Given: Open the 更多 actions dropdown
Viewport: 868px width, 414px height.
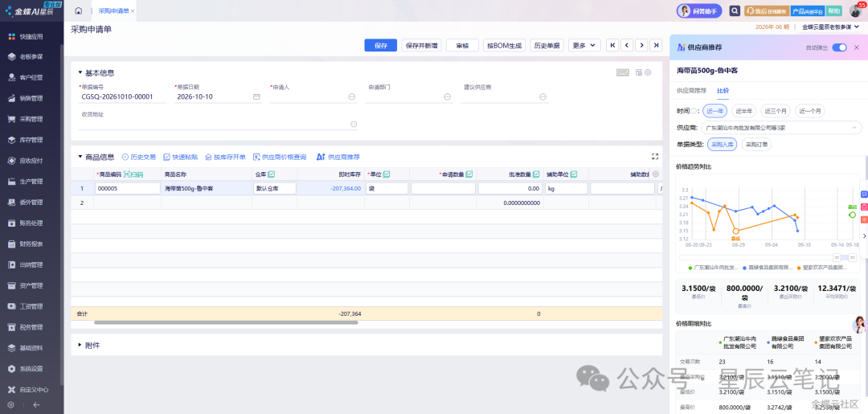Looking at the screenshot, I should [x=584, y=45].
